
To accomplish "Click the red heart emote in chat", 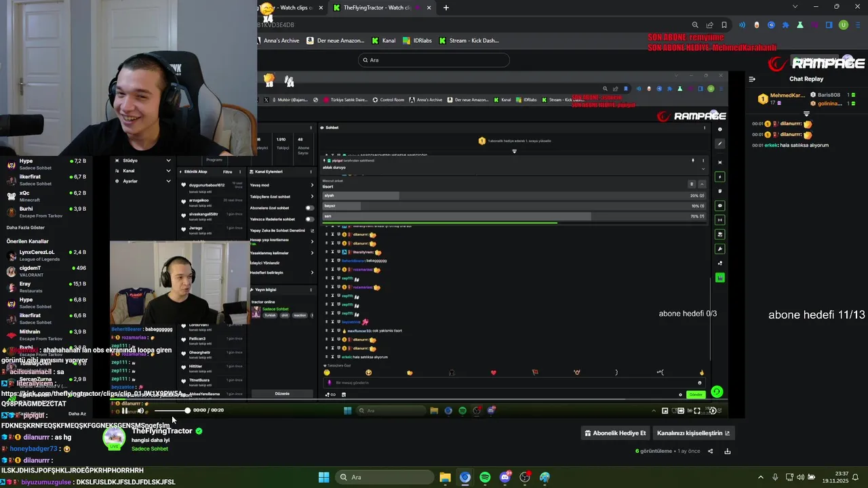I will click(493, 373).
